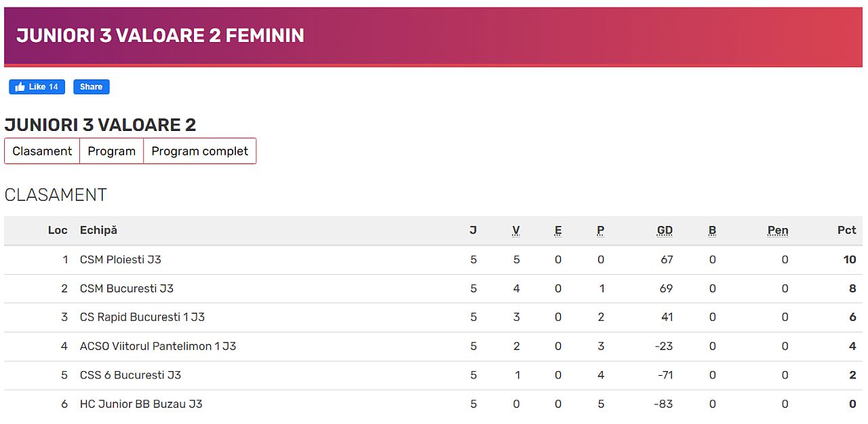Click CS Rapid Bucuresti 1 J3
This screenshot has width=868, height=424.
[142, 317]
